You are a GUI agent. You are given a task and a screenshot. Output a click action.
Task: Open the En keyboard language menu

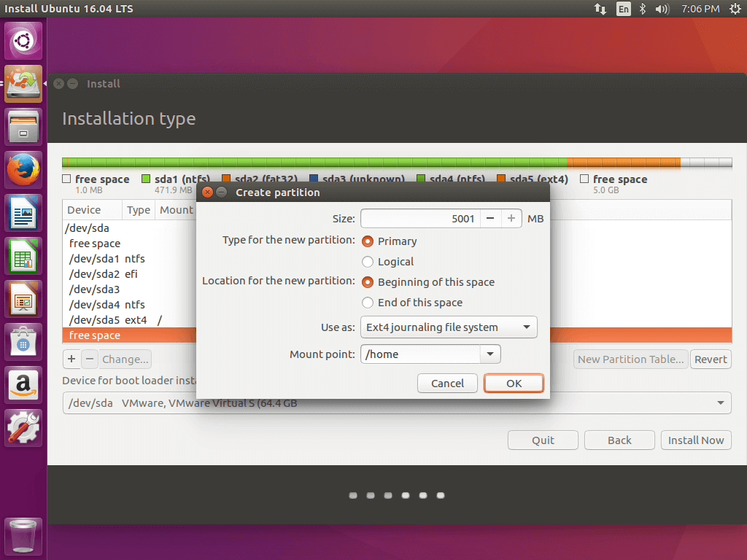(623, 9)
